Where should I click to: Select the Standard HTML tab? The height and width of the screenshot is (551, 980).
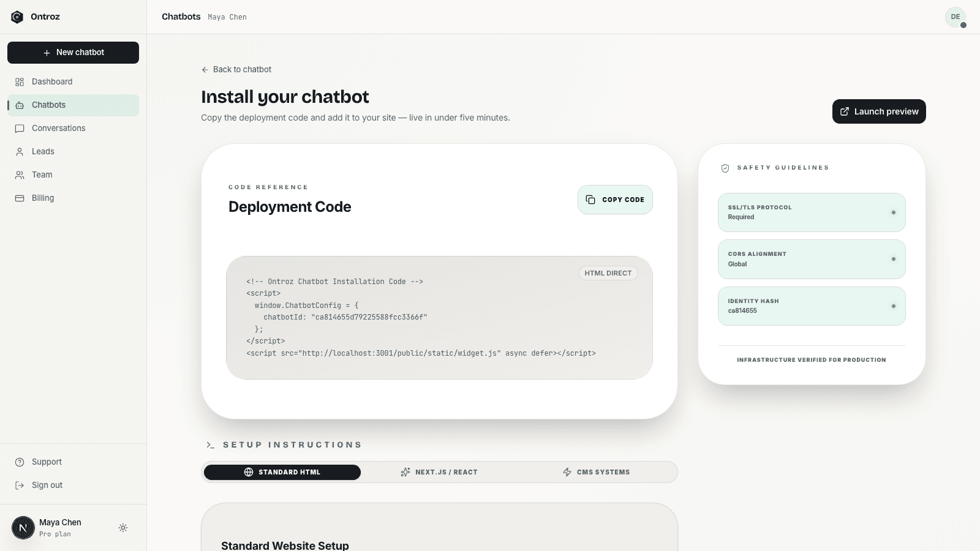click(282, 472)
